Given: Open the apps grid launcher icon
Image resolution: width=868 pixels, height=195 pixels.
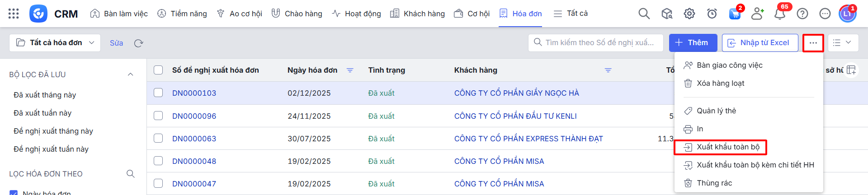Looking at the screenshot, I should (14, 14).
